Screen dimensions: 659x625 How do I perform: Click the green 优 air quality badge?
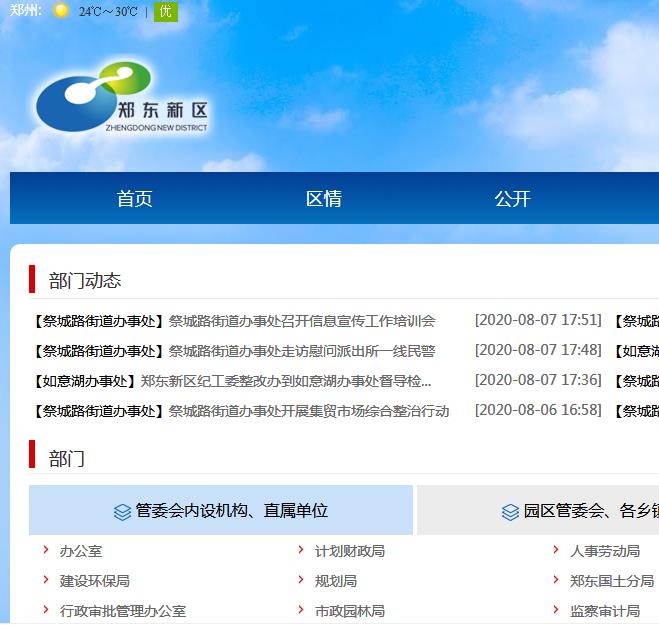[x=165, y=11]
